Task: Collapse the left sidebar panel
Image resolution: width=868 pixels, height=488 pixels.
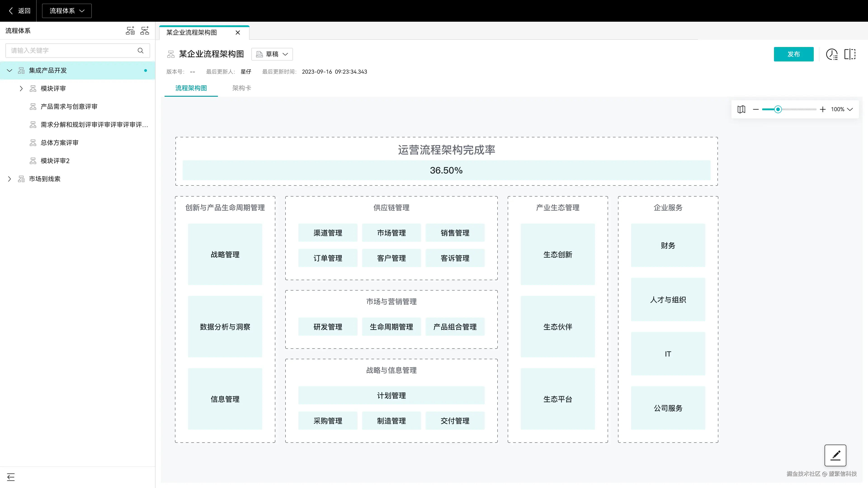Action: [11, 477]
